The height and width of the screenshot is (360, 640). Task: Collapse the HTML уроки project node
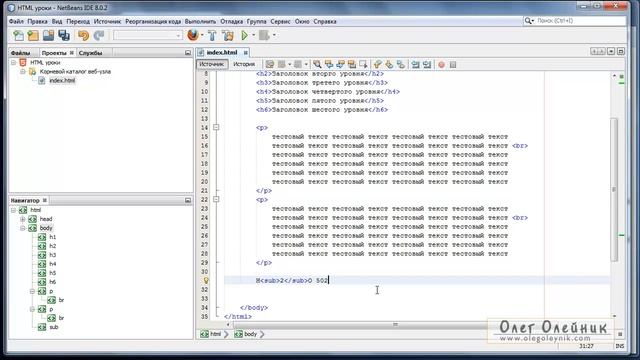(x=13, y=62)
